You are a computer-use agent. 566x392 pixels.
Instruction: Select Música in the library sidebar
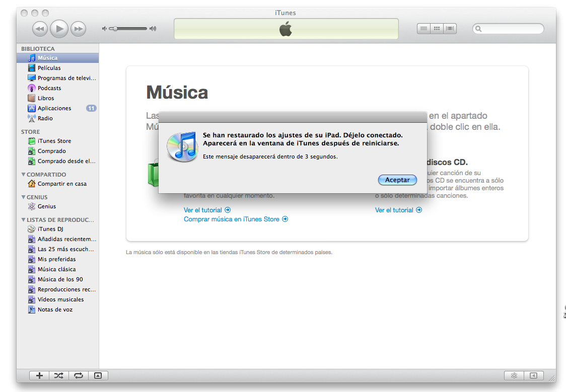(x=58, y=58)
